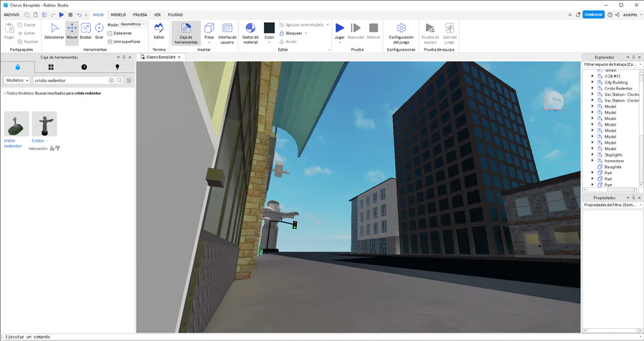
Task: Pin the Explorador panel
Action: pos(634,57)
